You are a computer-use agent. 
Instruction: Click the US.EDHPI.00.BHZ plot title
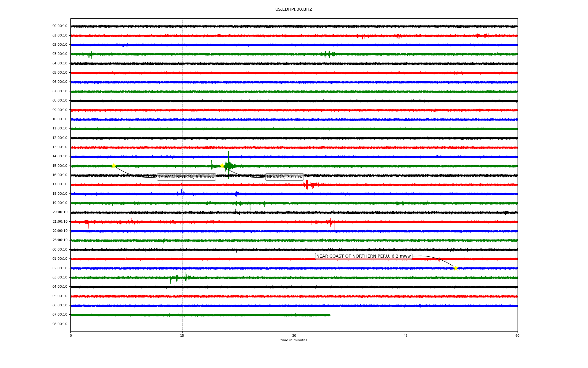[x=293, y=10]
